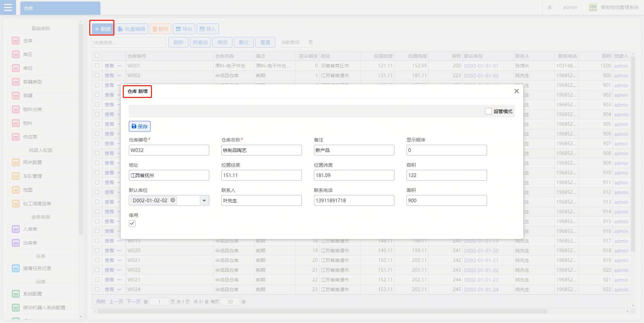Select the checkbox for row W024
The image size is (644, 323).
tap(97, 289)
